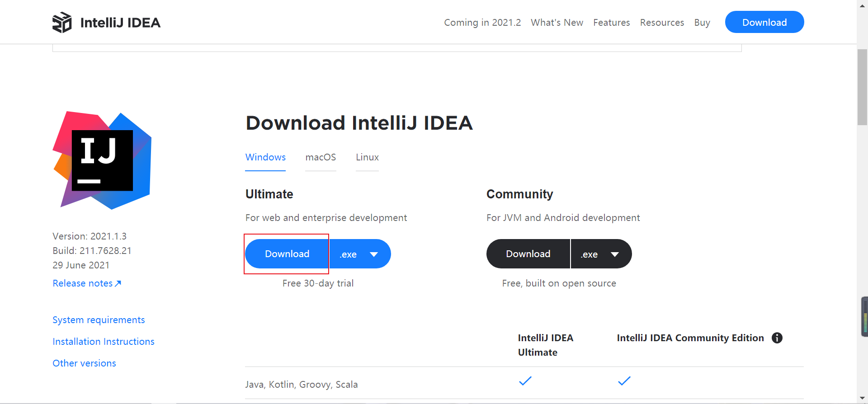The width and height of the screenshot is (868, 404).
Task: Download the Community edition
Action: 528,254
